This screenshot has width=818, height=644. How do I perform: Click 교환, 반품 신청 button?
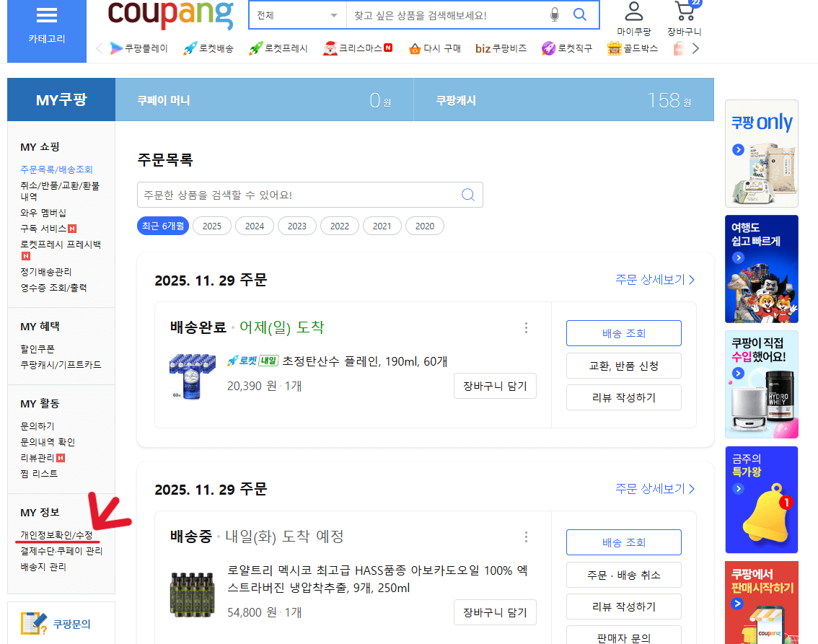624,366
